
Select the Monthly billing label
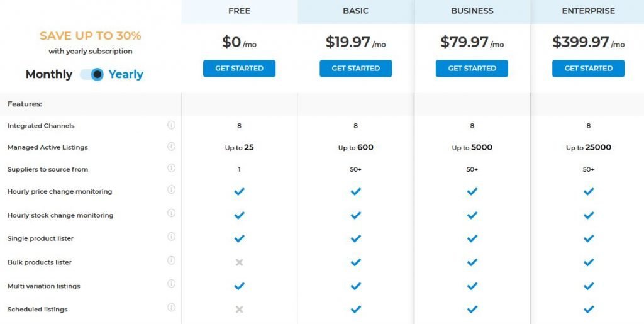click(x=49, y=74)
